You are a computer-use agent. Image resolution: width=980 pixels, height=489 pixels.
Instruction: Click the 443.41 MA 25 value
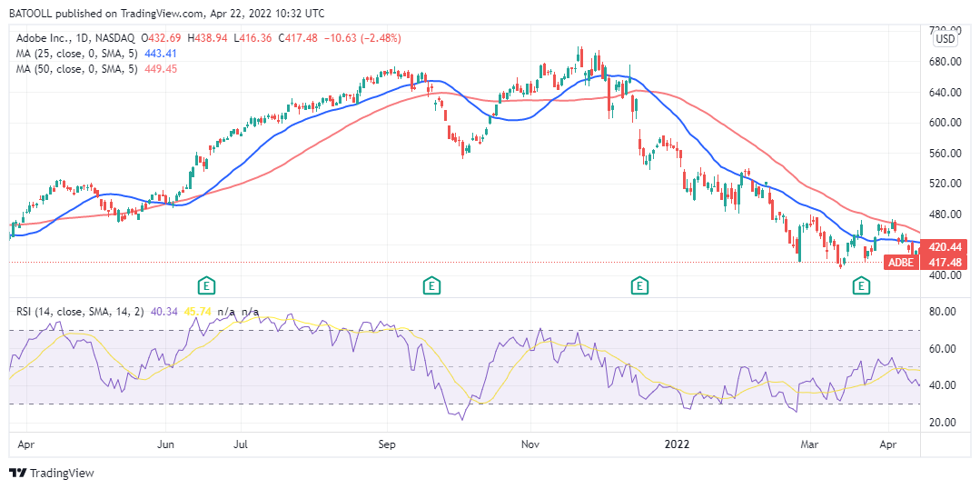[160, 54]
